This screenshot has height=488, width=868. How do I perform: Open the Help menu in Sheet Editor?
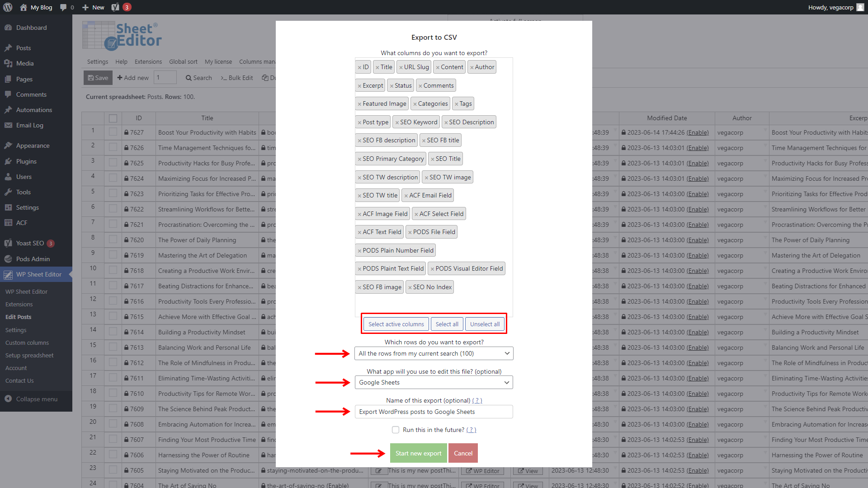(121, 61)
